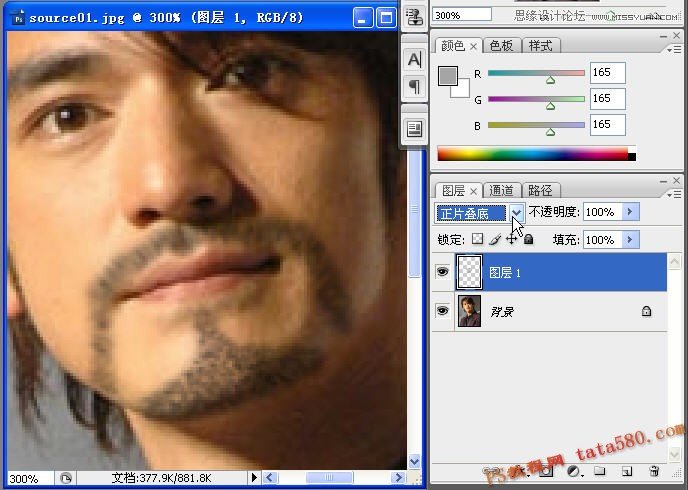
Task: Select the 图层 1 layer thumbnail
Action: 469,272
